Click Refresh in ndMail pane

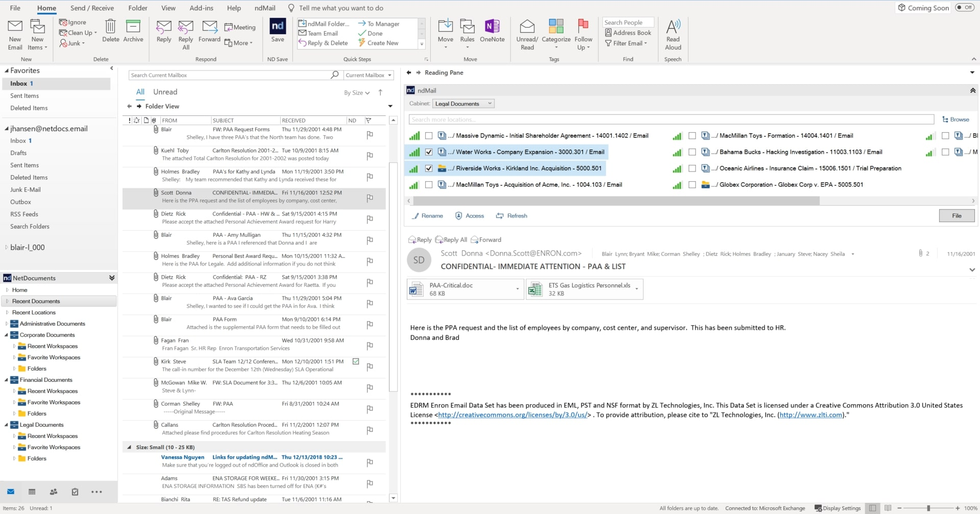tap(511, 216)
